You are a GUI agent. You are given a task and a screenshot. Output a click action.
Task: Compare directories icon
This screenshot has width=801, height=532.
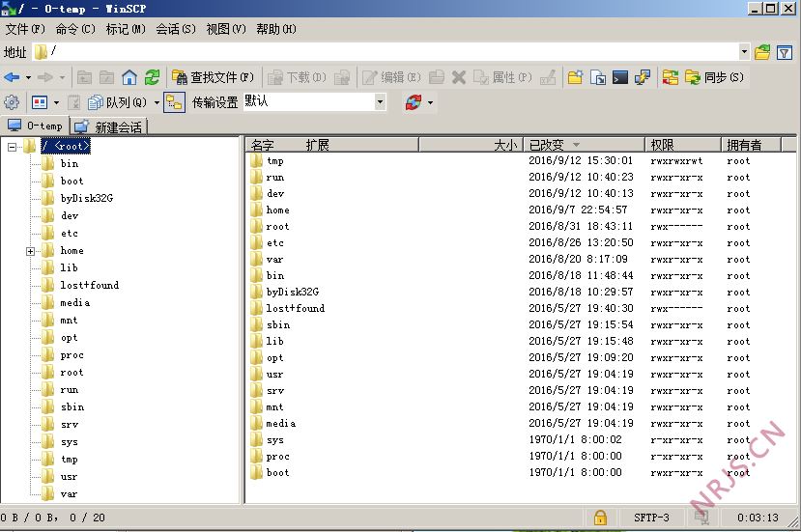point(671,77)
